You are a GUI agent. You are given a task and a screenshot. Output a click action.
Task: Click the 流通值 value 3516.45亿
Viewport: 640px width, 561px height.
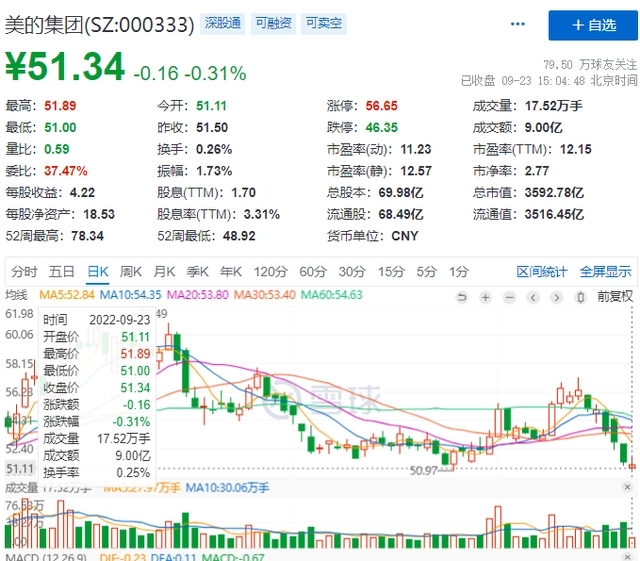[554, 214]
